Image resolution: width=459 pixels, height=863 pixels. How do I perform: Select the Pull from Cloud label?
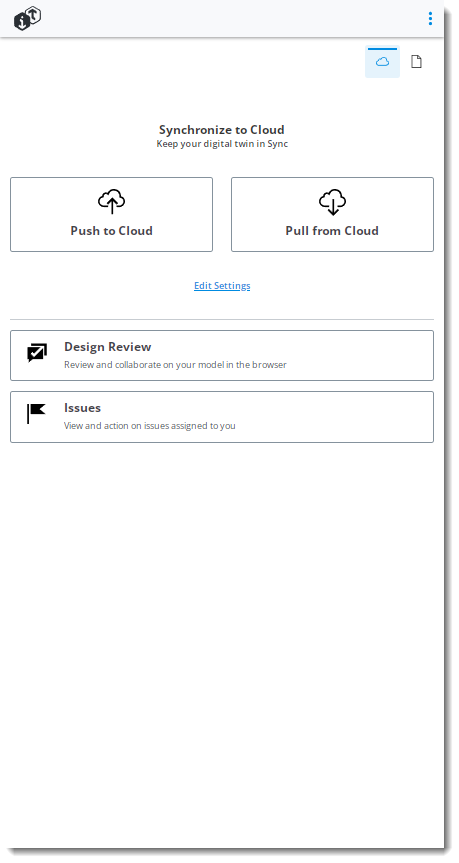[x=332, y=231]
